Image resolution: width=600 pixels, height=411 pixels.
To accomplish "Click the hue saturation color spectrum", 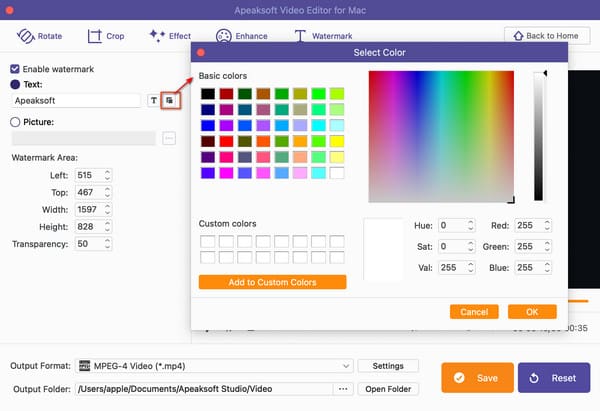I will coord(441,137).
